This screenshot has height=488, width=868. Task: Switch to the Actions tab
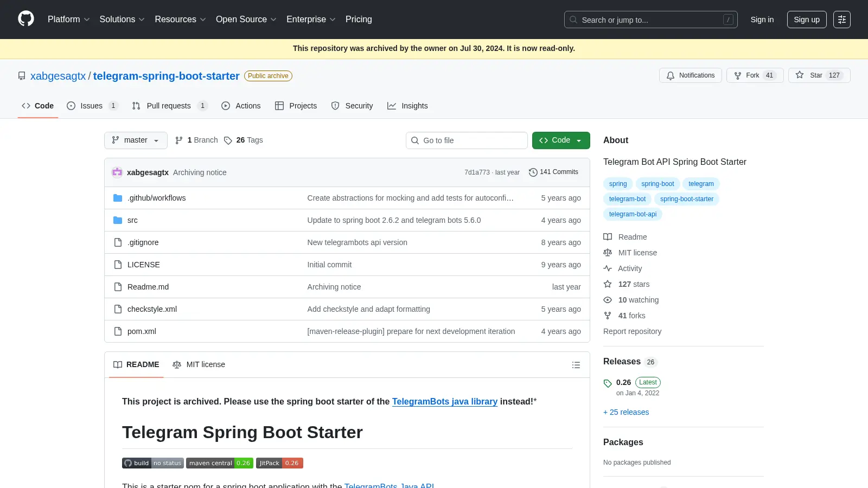[241, 106]
